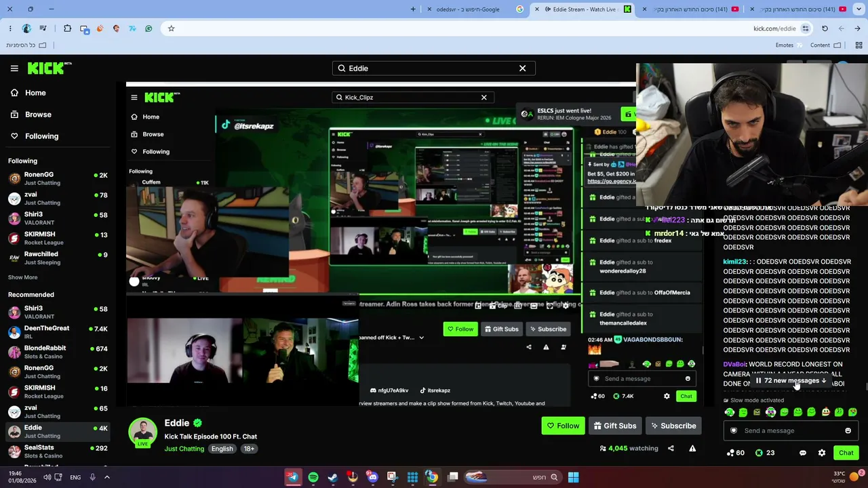This screenshot has height=488, width=868.
Task: Select the Eddie Stream - Watch Live tab
Action: (x=584, y=9)
